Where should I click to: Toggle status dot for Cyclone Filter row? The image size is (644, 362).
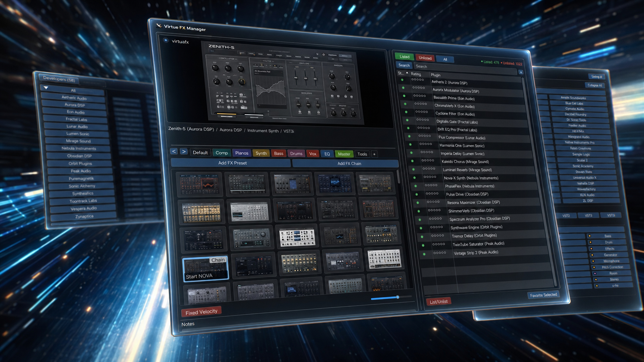406,112
